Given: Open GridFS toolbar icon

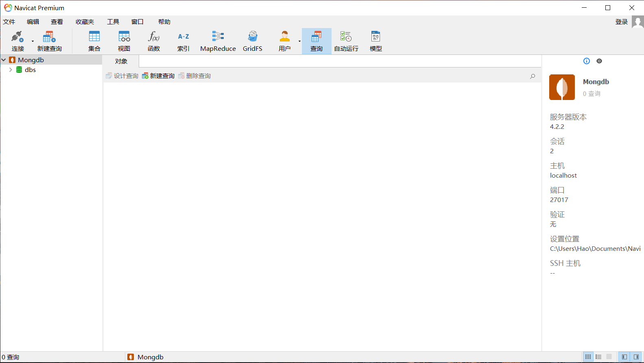Looking at the screenshot, I should (x=253, y=41).
